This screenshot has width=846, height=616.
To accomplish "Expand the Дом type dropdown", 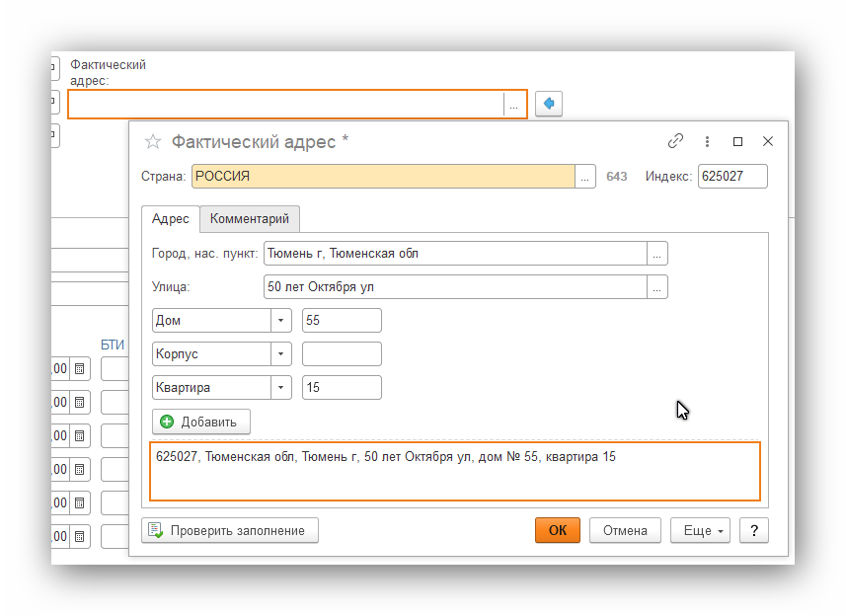I will point(281,321).
